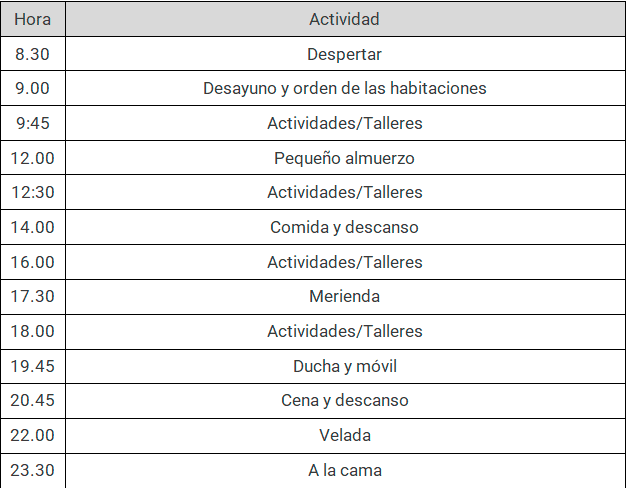Screen dimensions: 626x488
Task: Select the 9:45 time cell
Action: point(33,123)
